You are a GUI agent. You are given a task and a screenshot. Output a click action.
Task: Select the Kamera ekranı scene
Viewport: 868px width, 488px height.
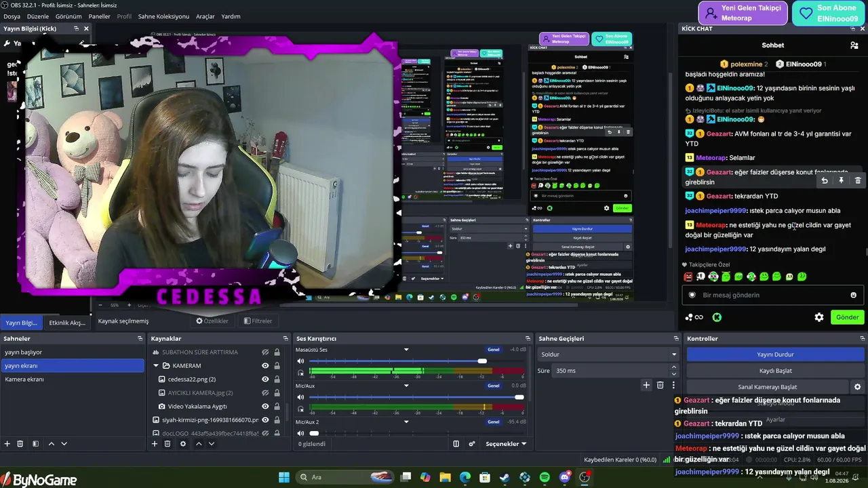pos(72,380)
